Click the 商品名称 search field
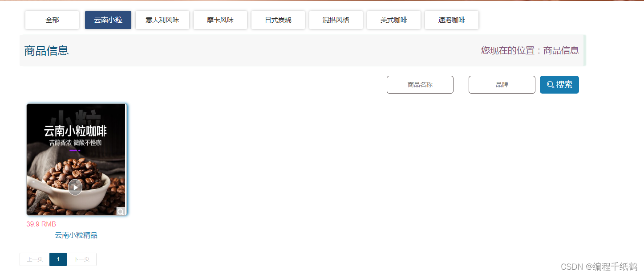Image resolution: width=644 pixels, height=275 pixels. click(x=420, y=85)
